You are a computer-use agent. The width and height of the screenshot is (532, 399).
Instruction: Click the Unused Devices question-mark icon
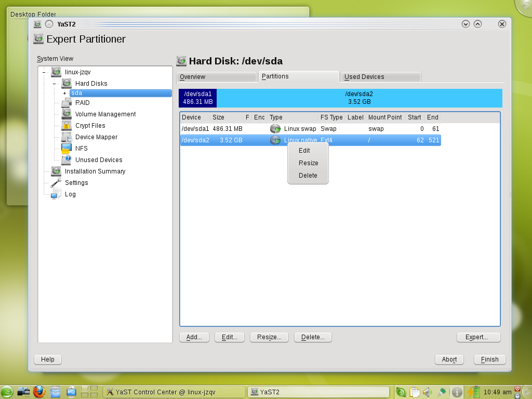(66, 160)
